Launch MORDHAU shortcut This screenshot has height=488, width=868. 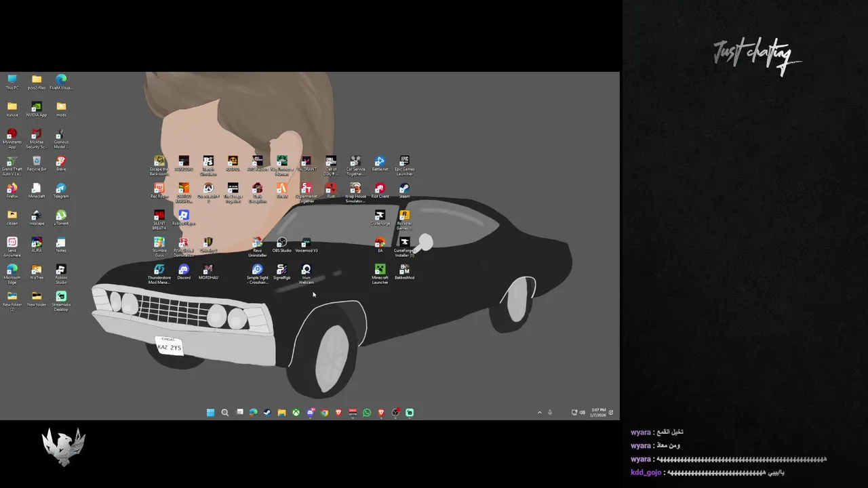(208, 272)
